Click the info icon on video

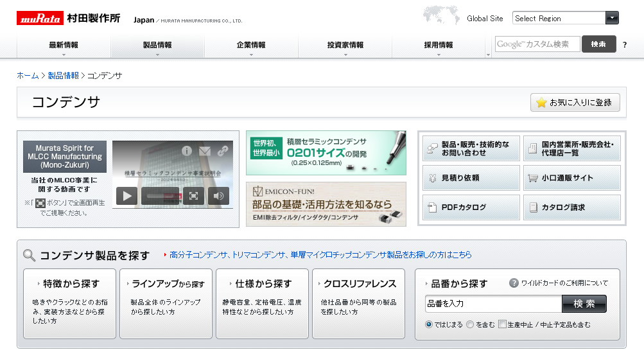click(187, 151)
